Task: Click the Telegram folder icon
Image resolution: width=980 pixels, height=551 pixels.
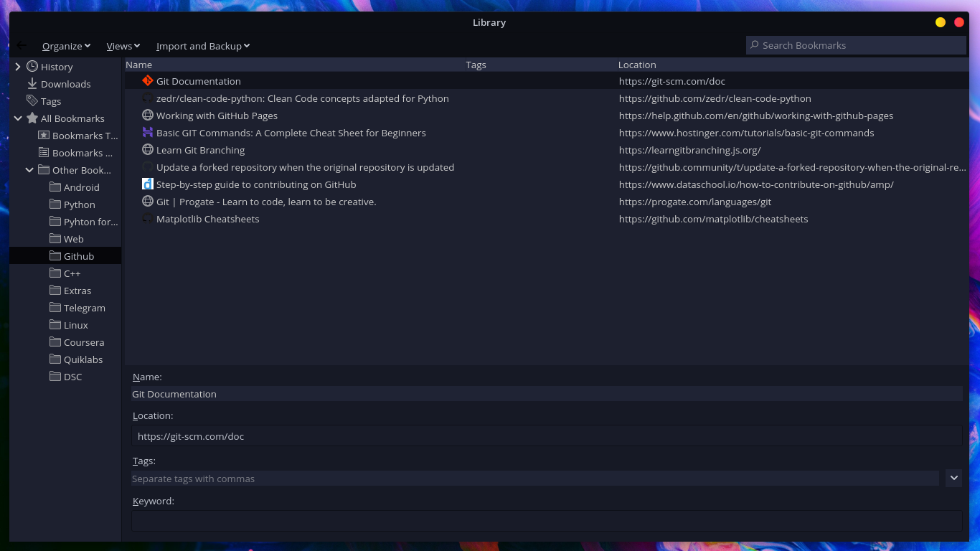Action: tap(55, 308)
